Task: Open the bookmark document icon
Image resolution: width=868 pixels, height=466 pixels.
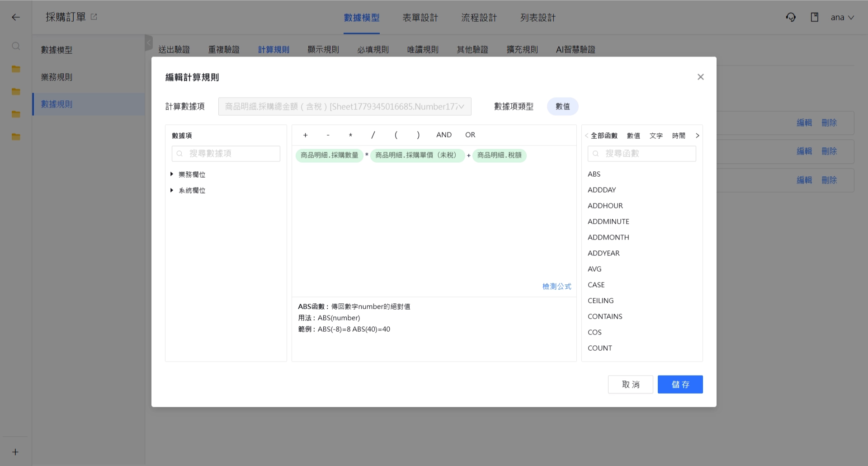Action: point(815,17)
